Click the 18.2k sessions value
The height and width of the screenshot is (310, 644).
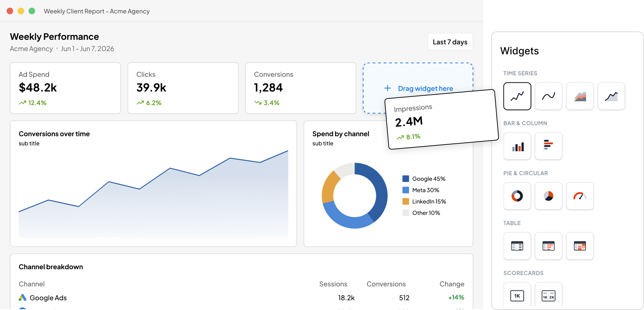click(346, 298)
